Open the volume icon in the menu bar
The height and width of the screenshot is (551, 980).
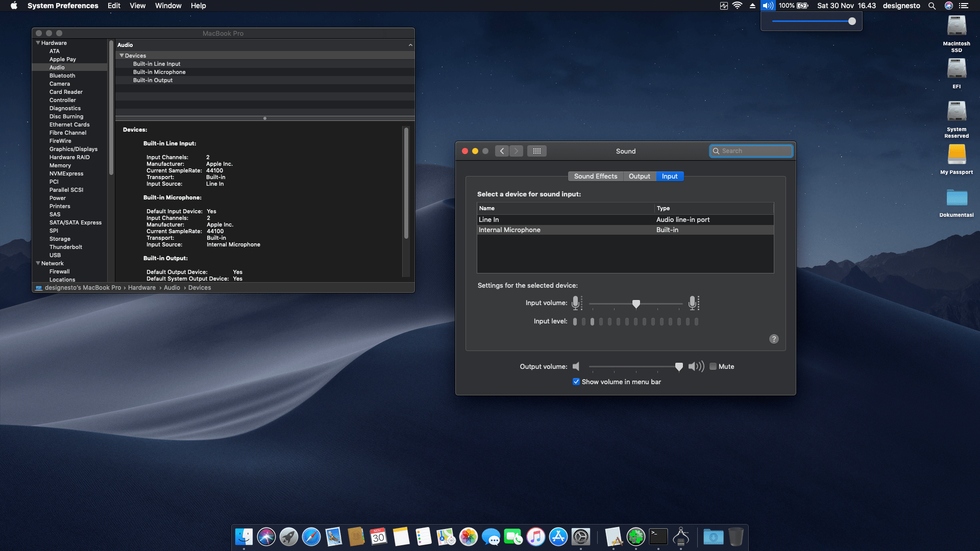point(767,6)
